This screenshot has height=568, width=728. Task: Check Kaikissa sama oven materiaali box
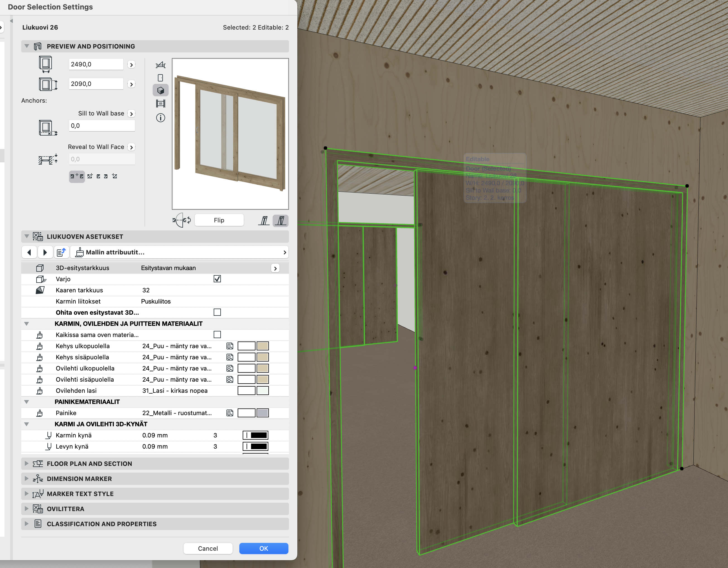pyautogui.click(x=217, y=334)
